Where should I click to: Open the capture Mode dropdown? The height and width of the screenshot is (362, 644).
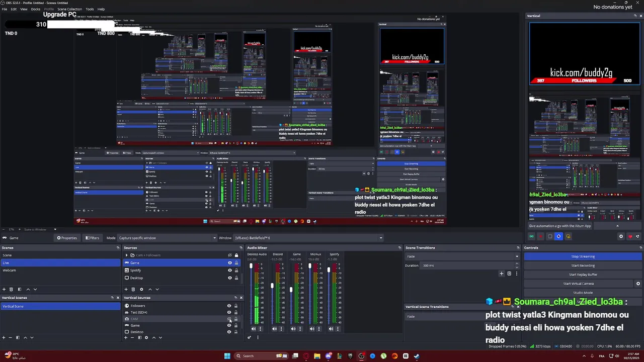click(x=167, y=238)
